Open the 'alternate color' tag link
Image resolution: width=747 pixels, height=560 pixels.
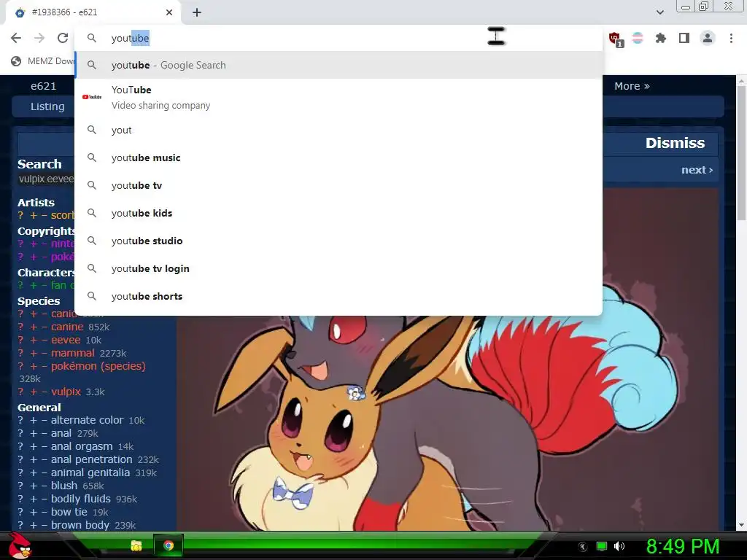(x=88, y=420)
